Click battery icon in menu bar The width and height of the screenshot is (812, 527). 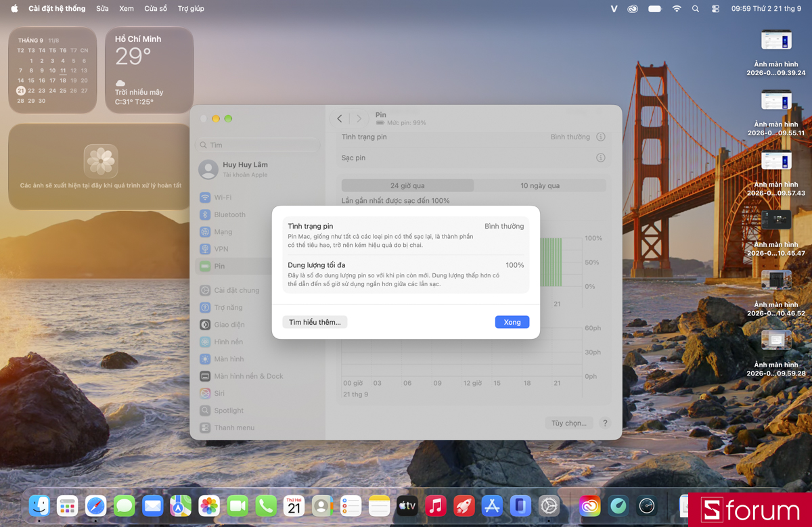(x=654, y=9)
